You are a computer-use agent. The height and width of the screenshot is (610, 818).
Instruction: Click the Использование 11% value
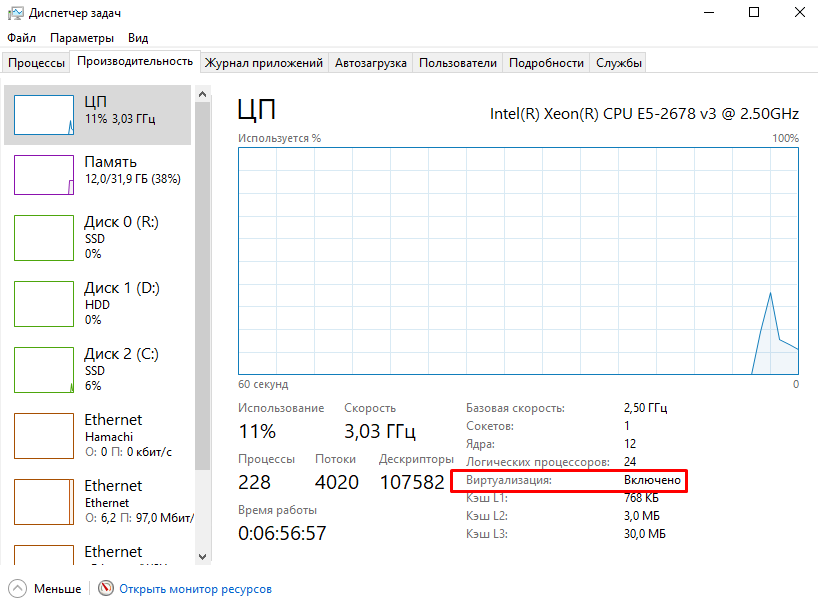[257, 432]
